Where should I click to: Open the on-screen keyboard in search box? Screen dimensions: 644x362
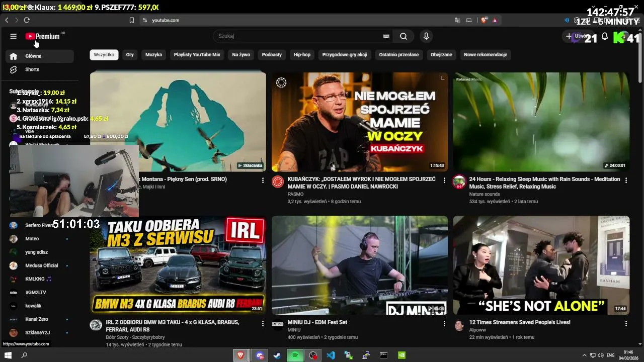tap(386, 36)
